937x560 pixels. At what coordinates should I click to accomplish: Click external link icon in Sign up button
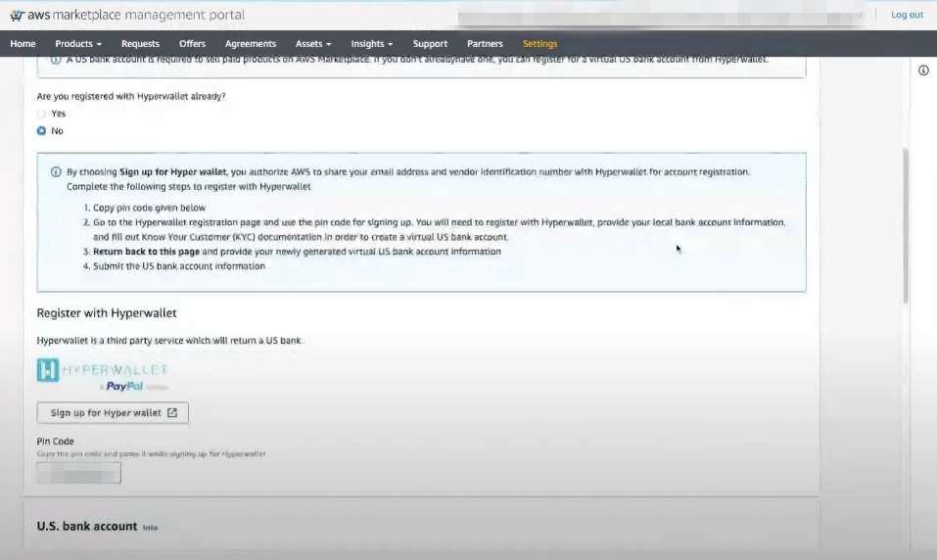tap(172, 413)
